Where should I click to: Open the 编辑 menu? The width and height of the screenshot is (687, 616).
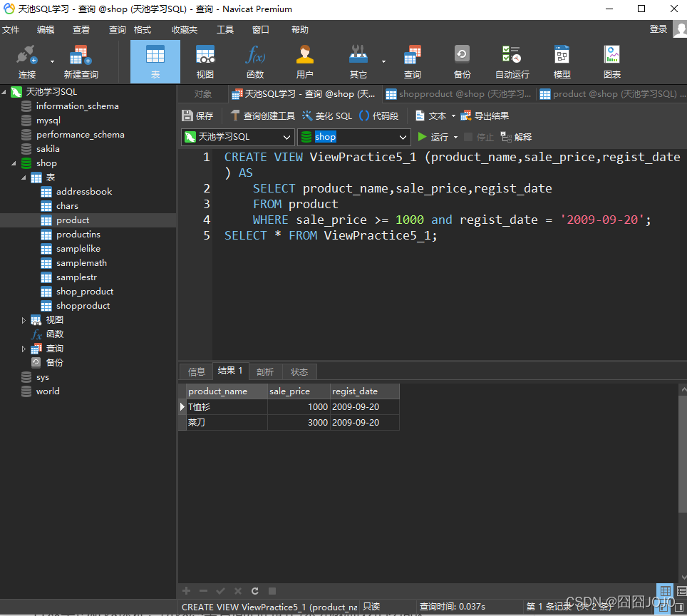(46, 30)
